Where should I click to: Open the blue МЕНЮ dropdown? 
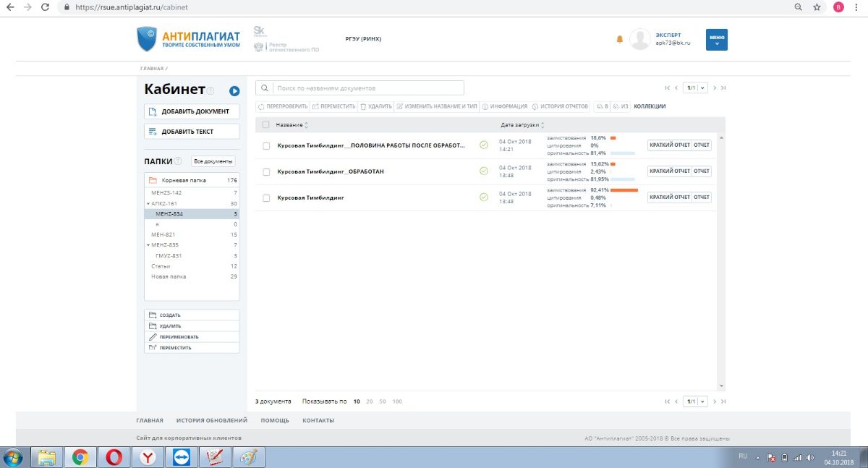click(x=716, y=40)
